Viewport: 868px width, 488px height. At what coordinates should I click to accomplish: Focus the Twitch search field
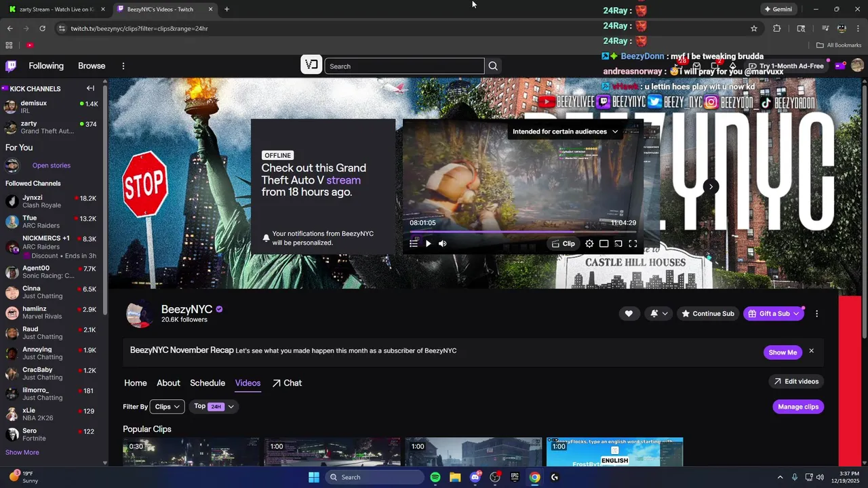coord(404,66)
